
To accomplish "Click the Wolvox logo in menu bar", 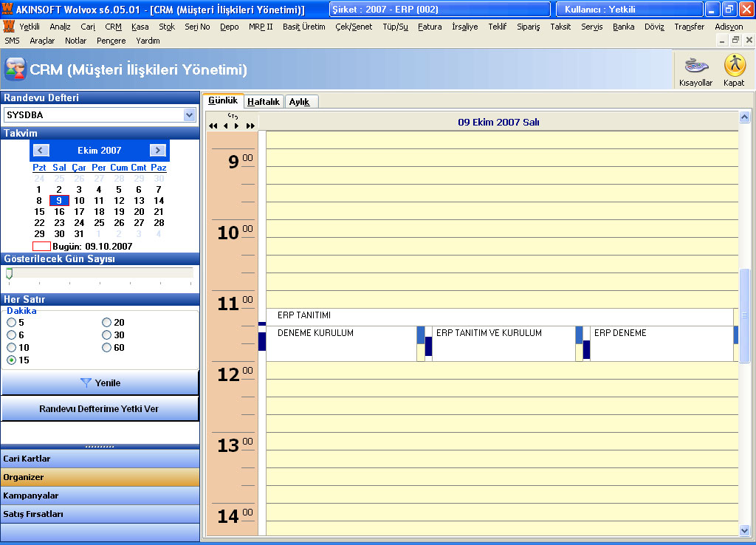I will click(8, 26).
